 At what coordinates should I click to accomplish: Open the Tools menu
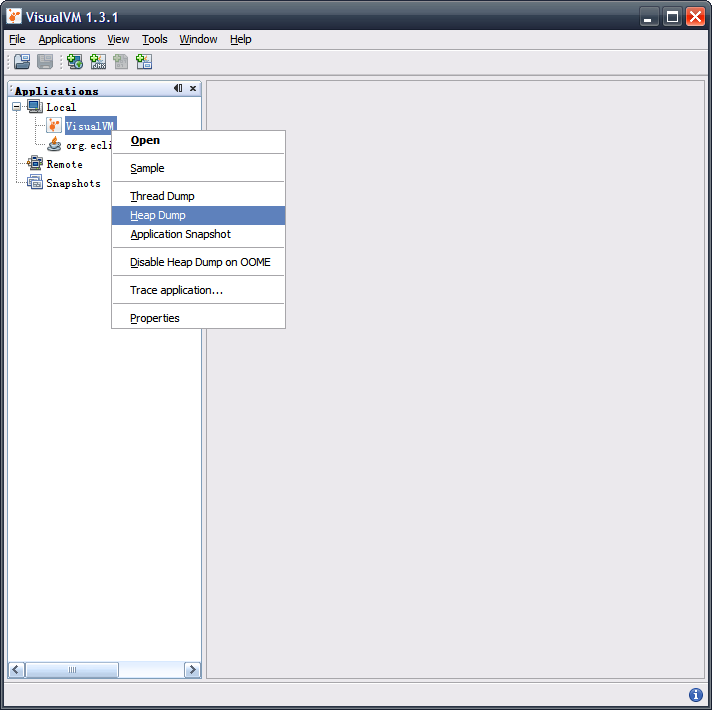coord(155,39)
